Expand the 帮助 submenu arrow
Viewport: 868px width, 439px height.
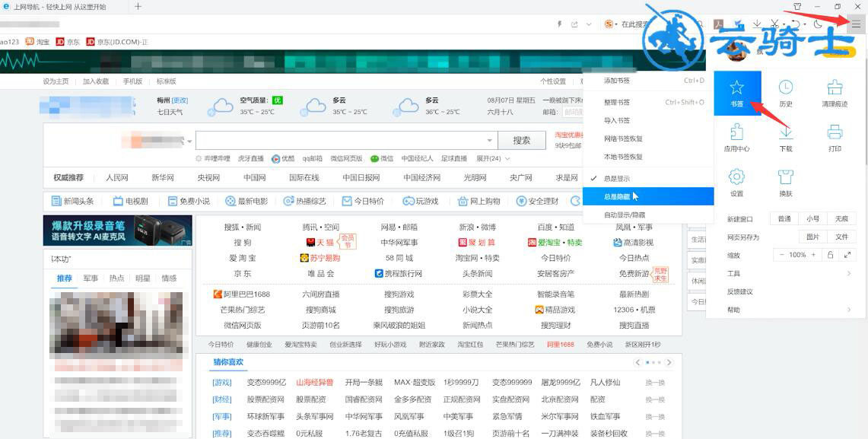pos(849,310)
